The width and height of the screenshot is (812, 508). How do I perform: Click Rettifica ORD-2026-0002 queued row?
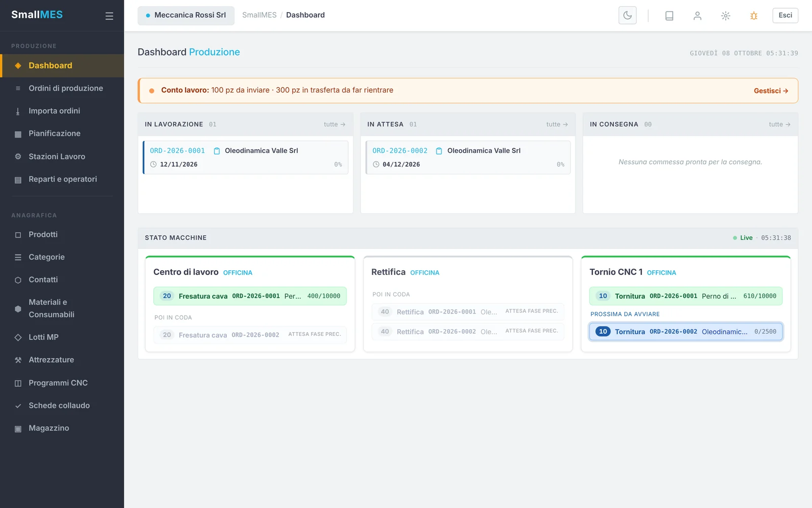[467, 332]
